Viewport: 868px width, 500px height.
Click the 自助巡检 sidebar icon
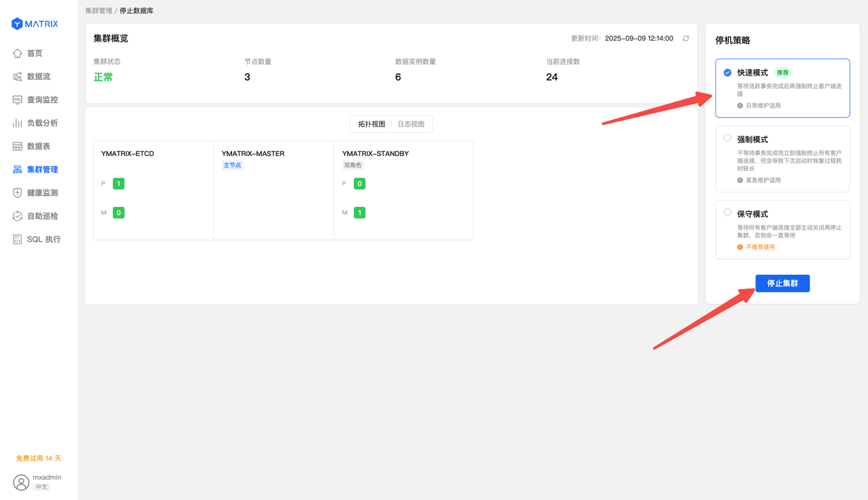point(18,216)
